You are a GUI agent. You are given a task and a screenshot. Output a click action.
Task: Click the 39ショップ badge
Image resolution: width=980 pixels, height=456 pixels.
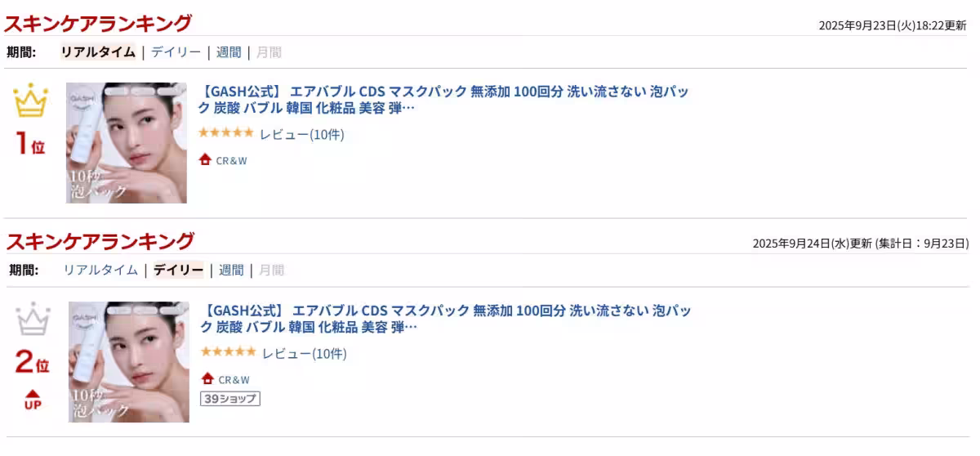(x=230, y=399)
